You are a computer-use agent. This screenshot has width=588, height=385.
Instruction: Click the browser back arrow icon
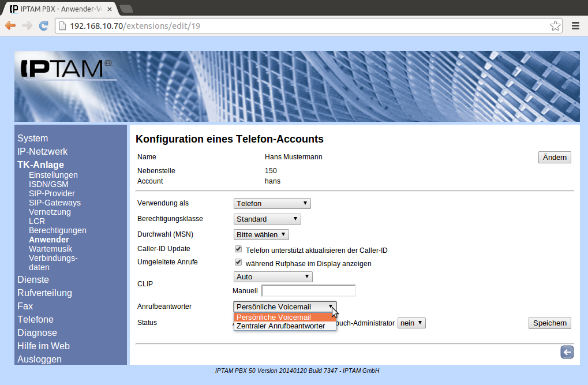[10, 26]
